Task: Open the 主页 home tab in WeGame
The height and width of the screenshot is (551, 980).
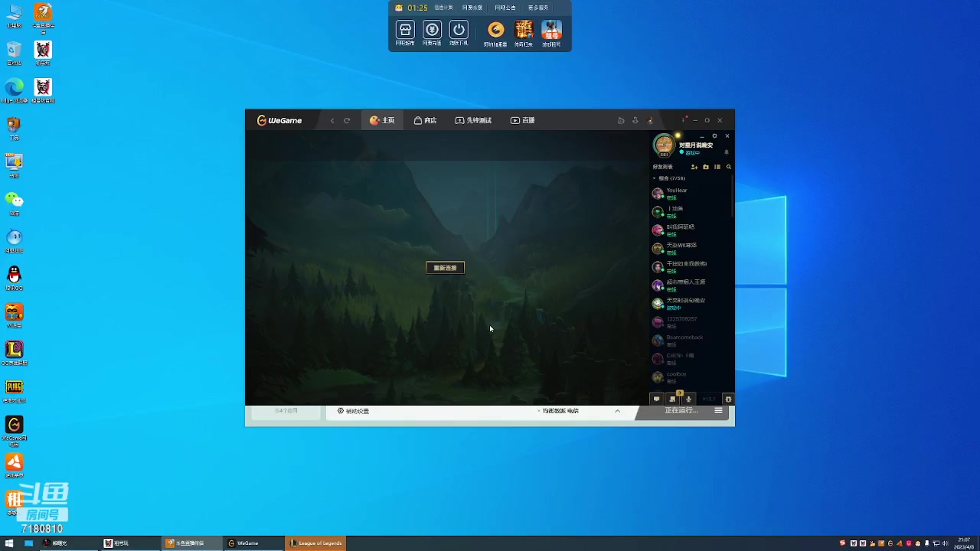Action: click(382, 120)
